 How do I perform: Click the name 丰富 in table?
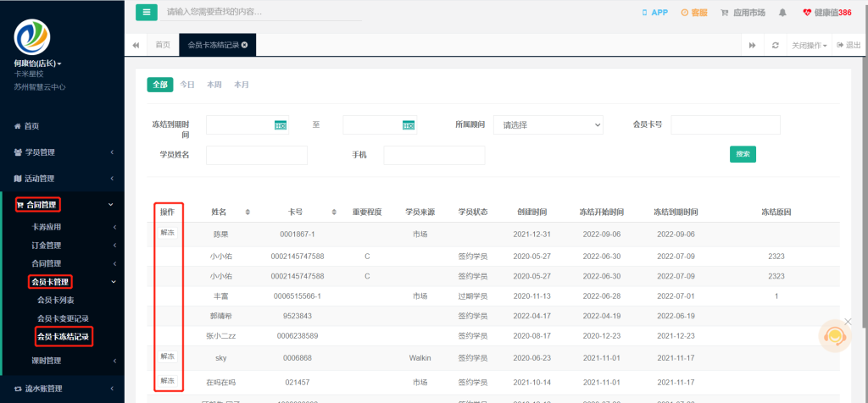(x=221, y=296)
